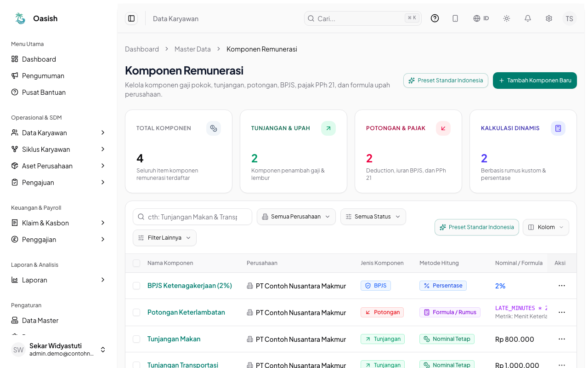Expand the Klaim & Kasbon sidebar menu
This screenshot has height=368, width=588.
[58, 223]
